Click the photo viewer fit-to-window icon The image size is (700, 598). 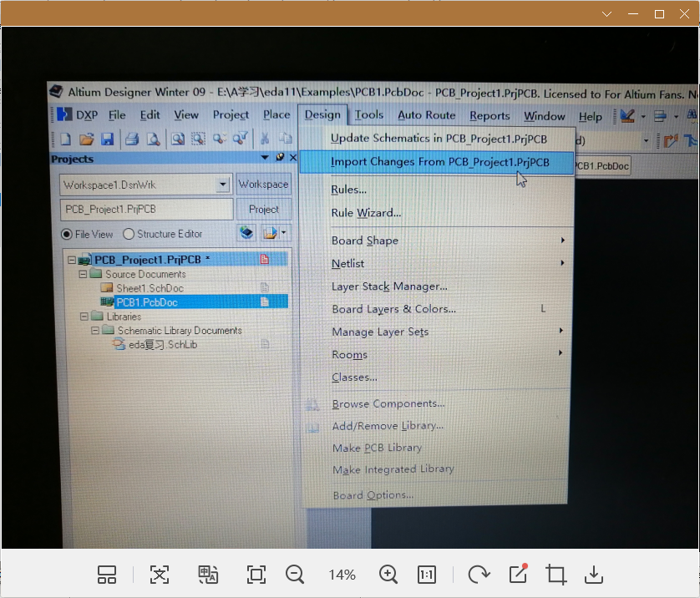256,575
